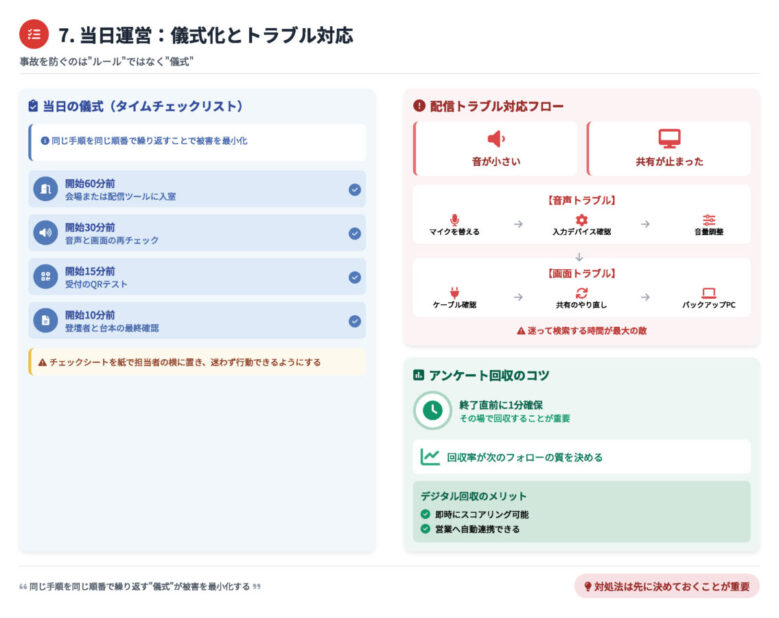Screen dimensions: 779x618
Task: Toggle the checkmark for 開始30分前
Action: tap(354, 233)
